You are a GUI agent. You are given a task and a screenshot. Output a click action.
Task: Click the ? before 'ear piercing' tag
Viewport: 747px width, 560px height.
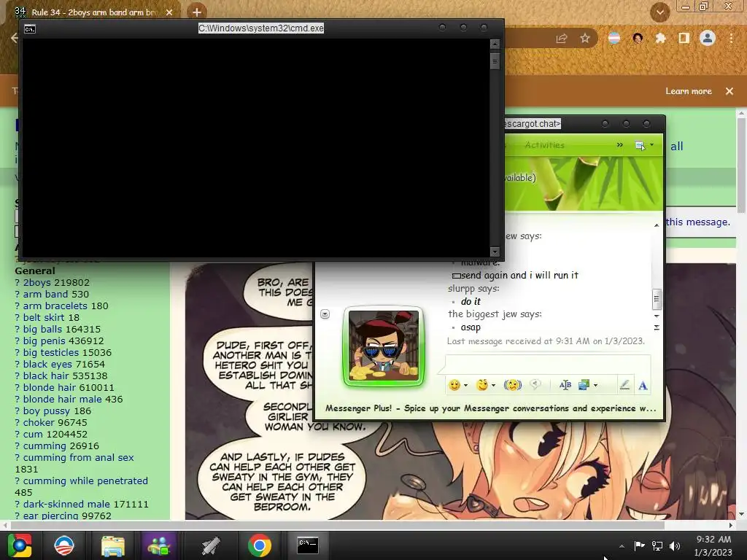tap(18, 516)
